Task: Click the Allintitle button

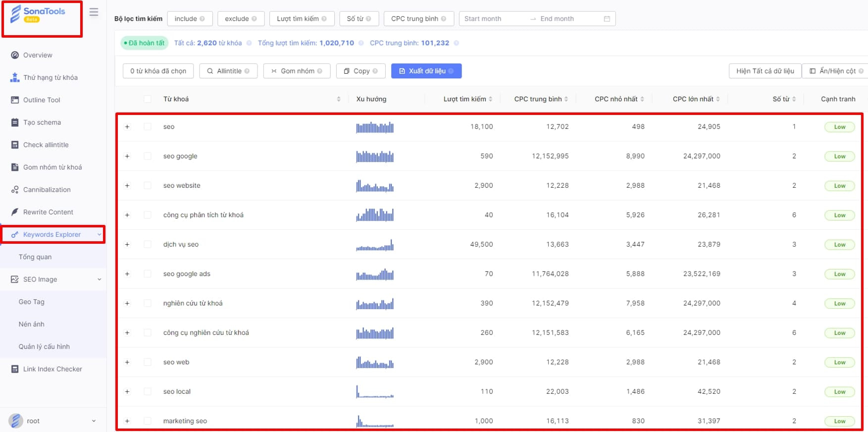Action: [228, 71]
